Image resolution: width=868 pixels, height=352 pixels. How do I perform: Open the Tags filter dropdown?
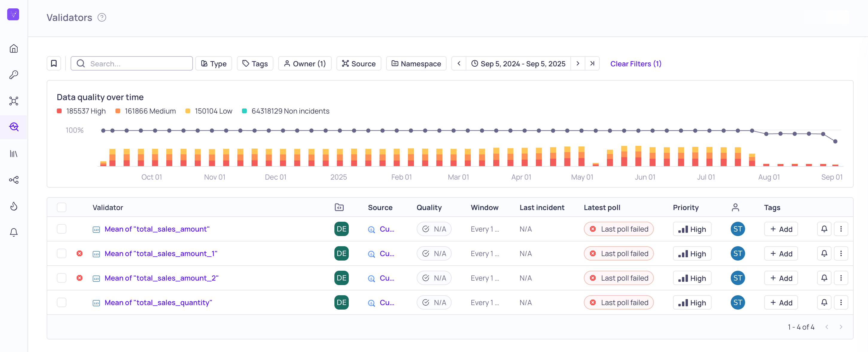point(255,63)
